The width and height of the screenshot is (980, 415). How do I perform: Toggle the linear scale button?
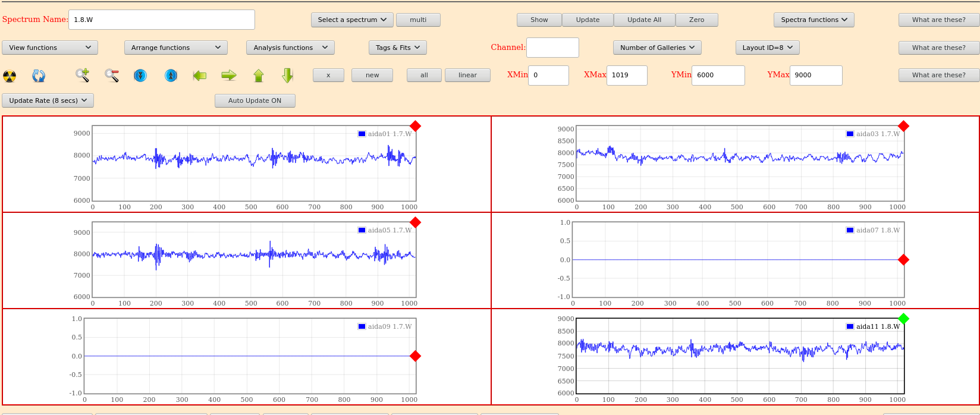(x=467, y=76)
